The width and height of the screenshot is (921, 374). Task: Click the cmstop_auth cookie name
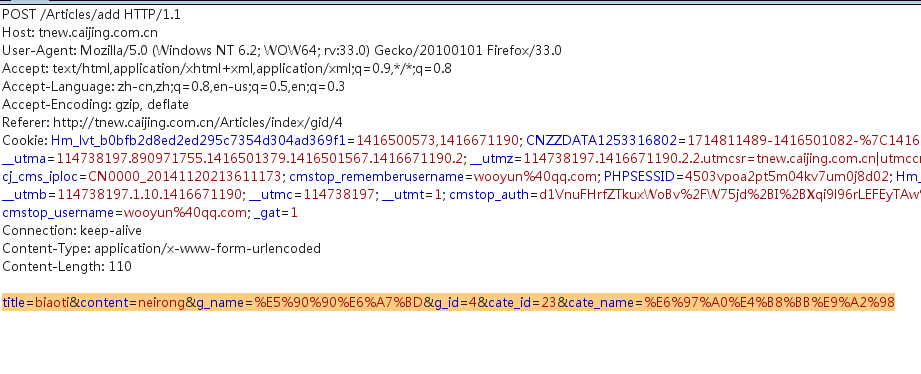tap(489, 194)
